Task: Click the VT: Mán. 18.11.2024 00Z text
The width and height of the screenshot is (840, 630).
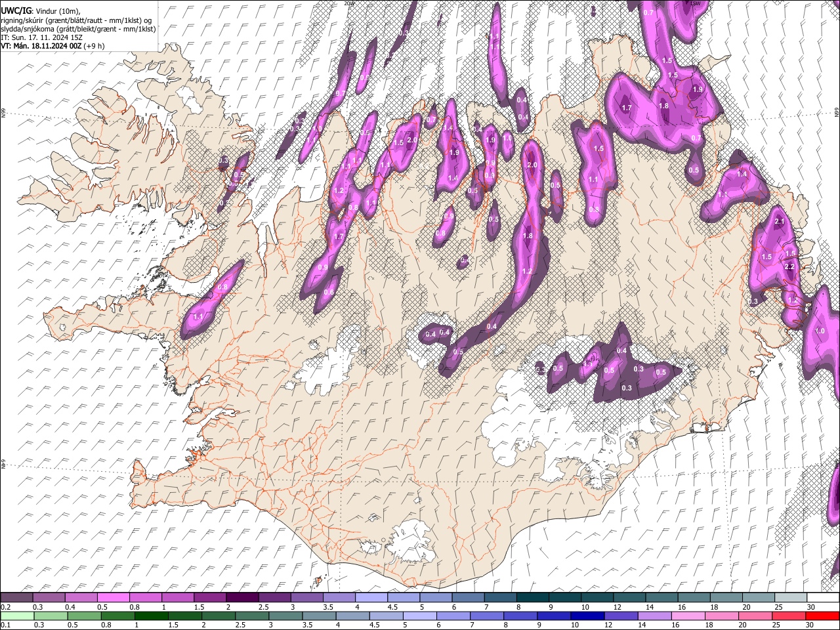Action: point(41,46)
